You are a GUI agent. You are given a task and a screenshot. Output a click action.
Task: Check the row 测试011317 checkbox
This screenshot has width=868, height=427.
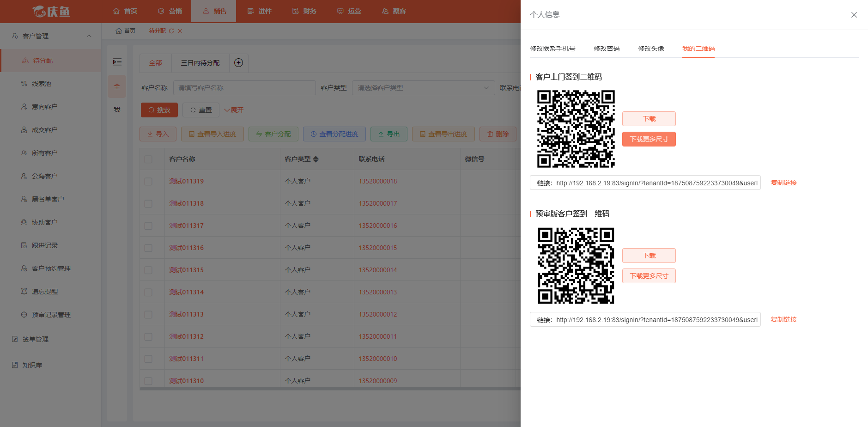pyautogui.click(x=148, y=226)
